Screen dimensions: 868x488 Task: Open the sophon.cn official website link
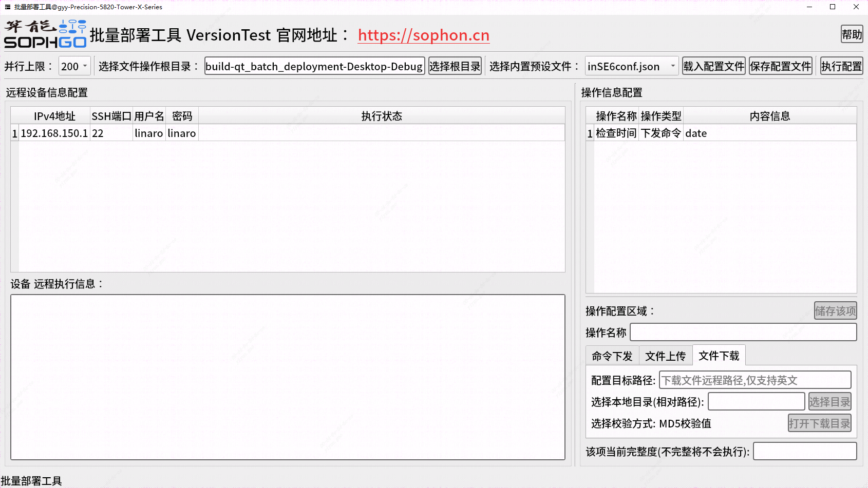pos(423,35)
